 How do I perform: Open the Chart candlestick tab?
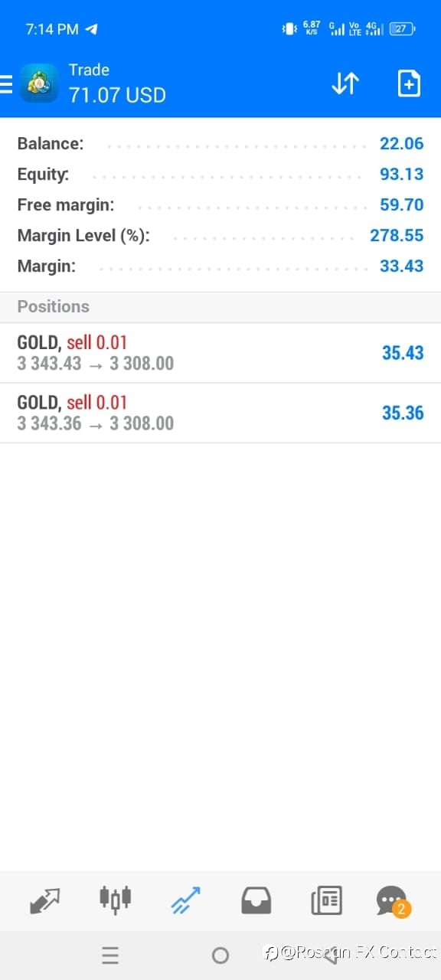[116, 900]
